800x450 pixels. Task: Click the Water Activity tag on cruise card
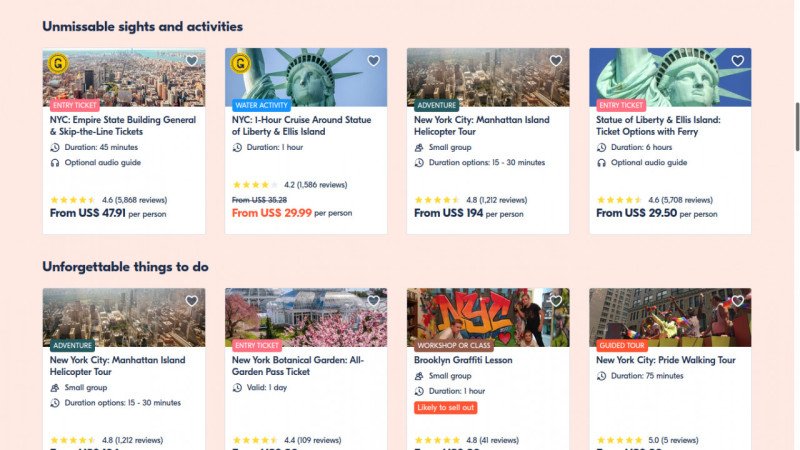tap(261, 104)
